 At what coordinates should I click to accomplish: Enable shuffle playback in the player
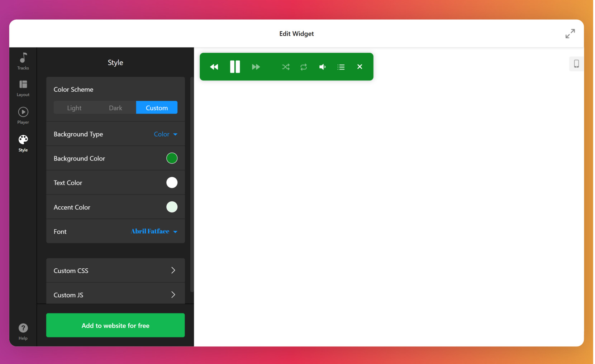(286, 67)
